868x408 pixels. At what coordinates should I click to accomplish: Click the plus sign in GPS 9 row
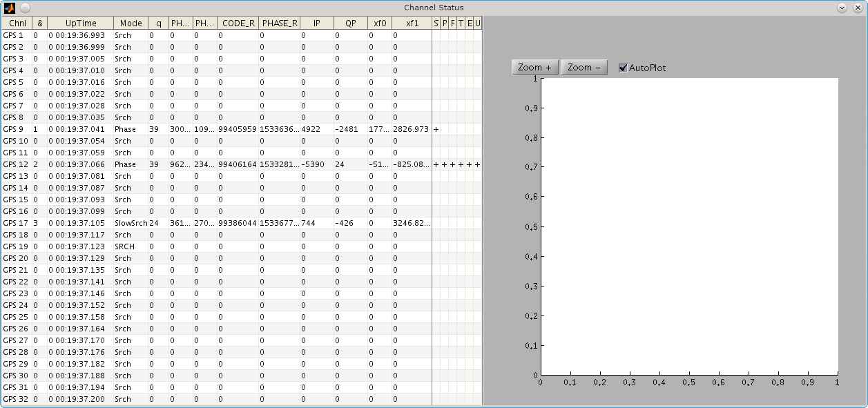436,129
